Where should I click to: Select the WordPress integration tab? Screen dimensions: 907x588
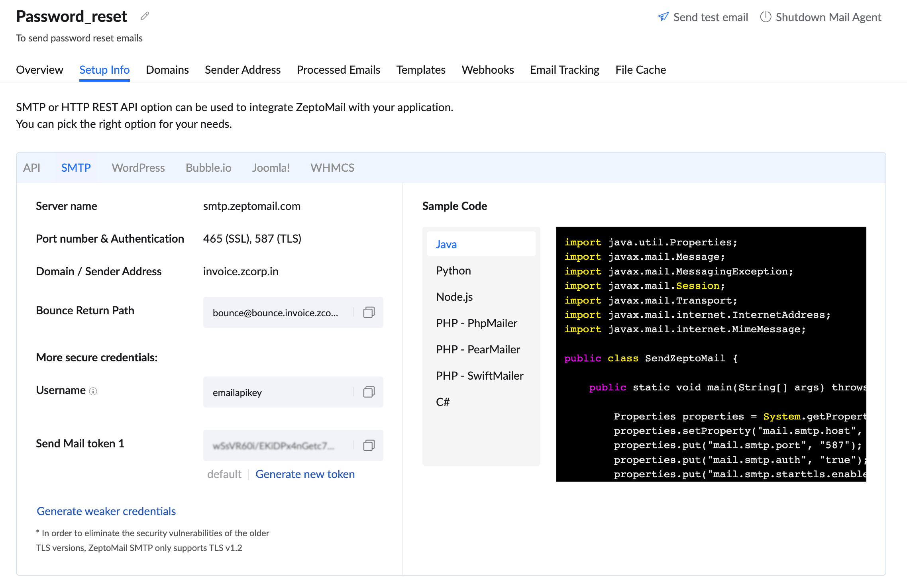tap(138, 168)
